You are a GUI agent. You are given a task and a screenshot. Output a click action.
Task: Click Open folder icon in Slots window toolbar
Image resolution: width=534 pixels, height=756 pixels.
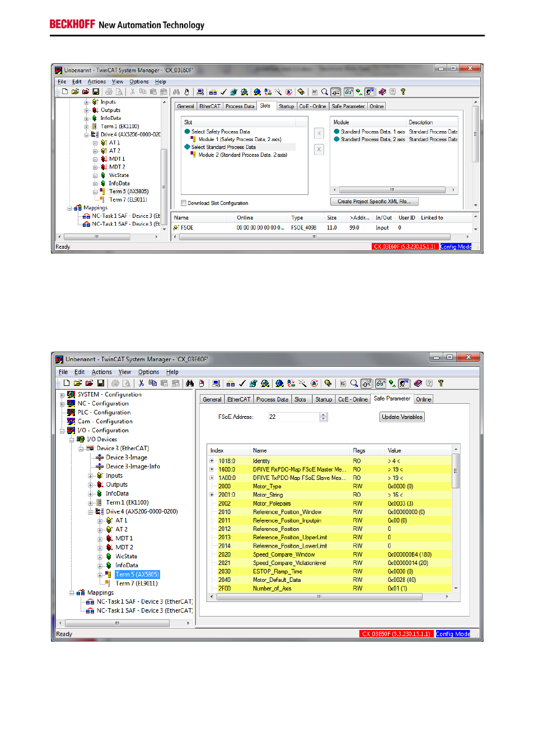tap(75, 92)
